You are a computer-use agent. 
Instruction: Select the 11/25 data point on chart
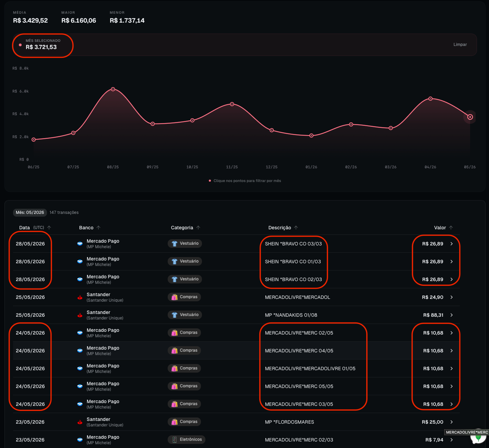coord(232,104)
